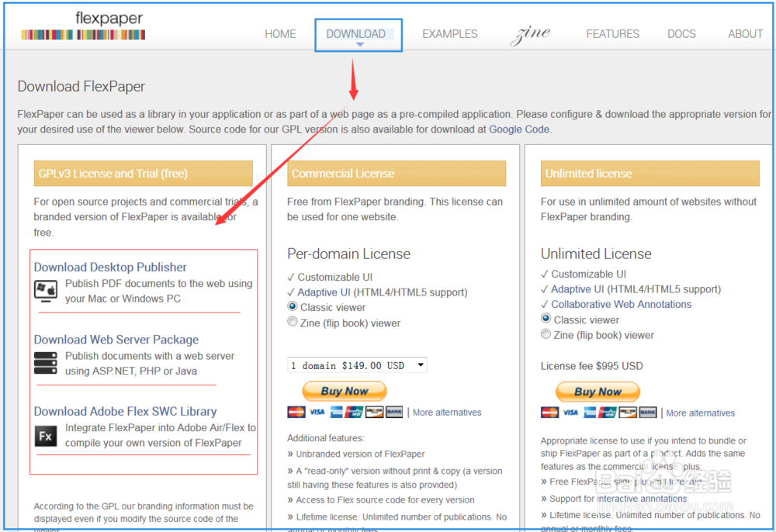776x532 pixels.
Task: Open More alternatives under Unlimited license
Action: [x=700, y=413]
